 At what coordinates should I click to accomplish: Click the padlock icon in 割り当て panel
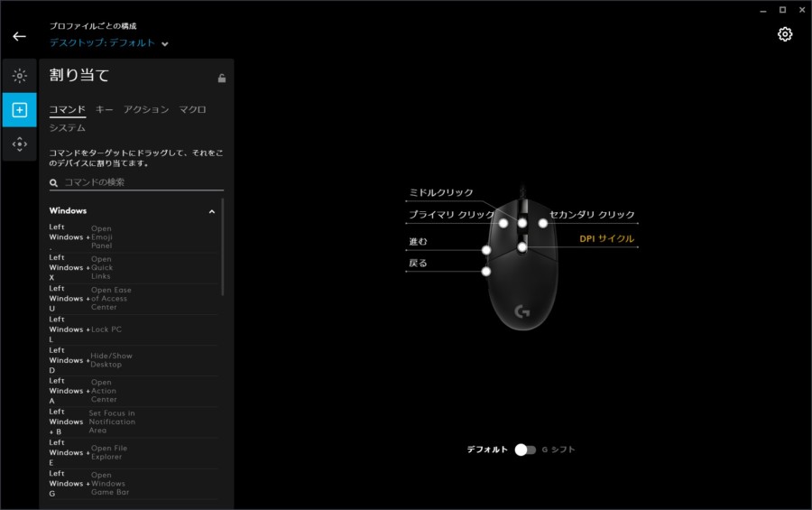coord(222,78)
